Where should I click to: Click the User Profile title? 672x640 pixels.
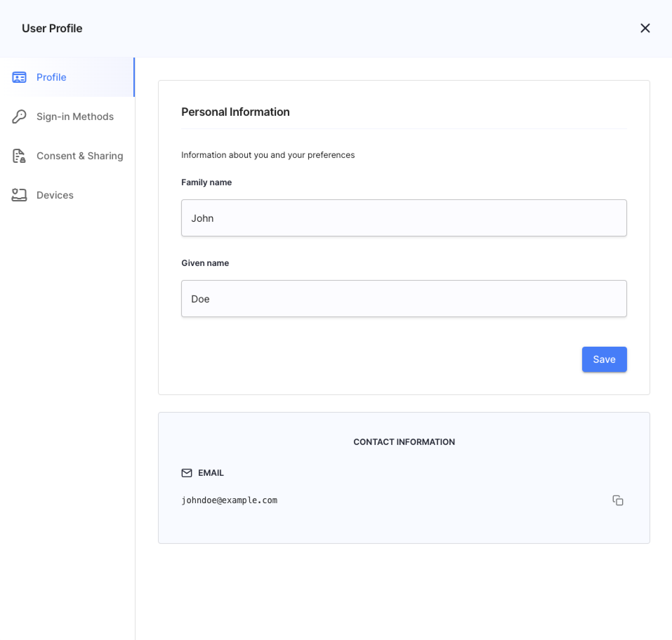pyautogui.click(x=52, y=28)
